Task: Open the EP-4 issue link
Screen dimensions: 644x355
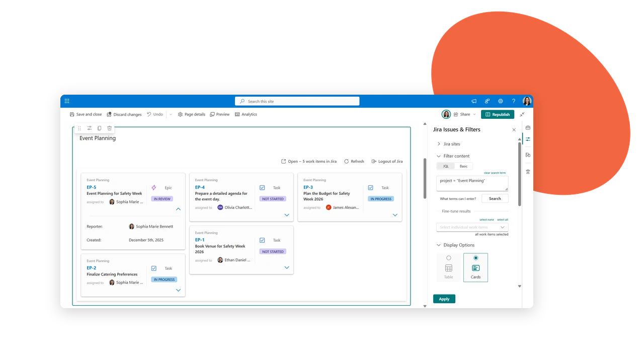Action: pos(200,187)
